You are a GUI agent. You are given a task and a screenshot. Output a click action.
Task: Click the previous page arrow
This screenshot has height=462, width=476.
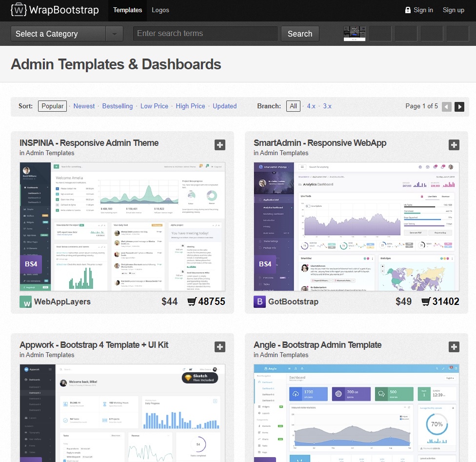coord(447,107)
